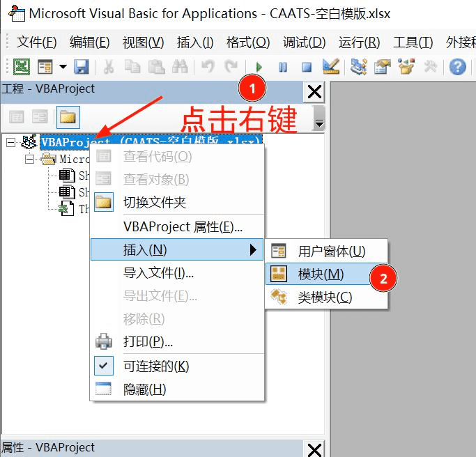
Task: Open the Insert object dropdown arrow
Action: point(63,66)
